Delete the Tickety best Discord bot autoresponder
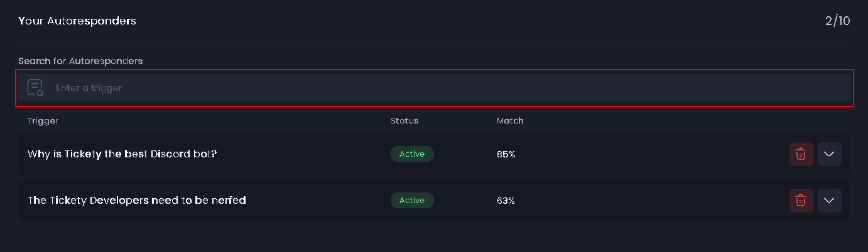Screen dimensions: 868x252 click(x=801, y=154)
